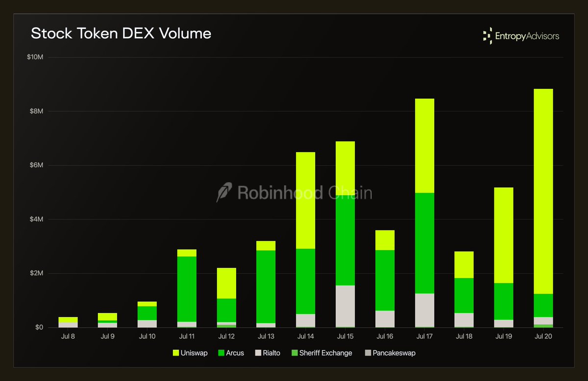Click the Jul 15 axis label
The image size is (588, 381).
(x=345, y=337)
